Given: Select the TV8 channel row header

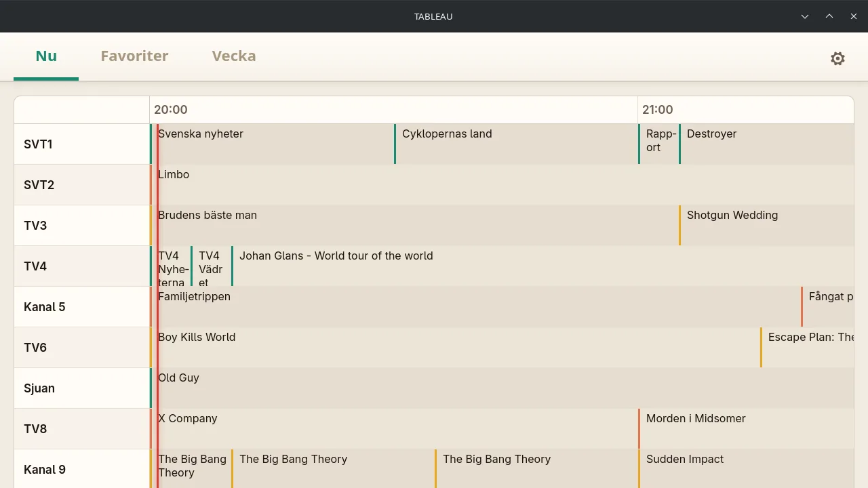Looking at the screenshot, I should click(82, 428).
